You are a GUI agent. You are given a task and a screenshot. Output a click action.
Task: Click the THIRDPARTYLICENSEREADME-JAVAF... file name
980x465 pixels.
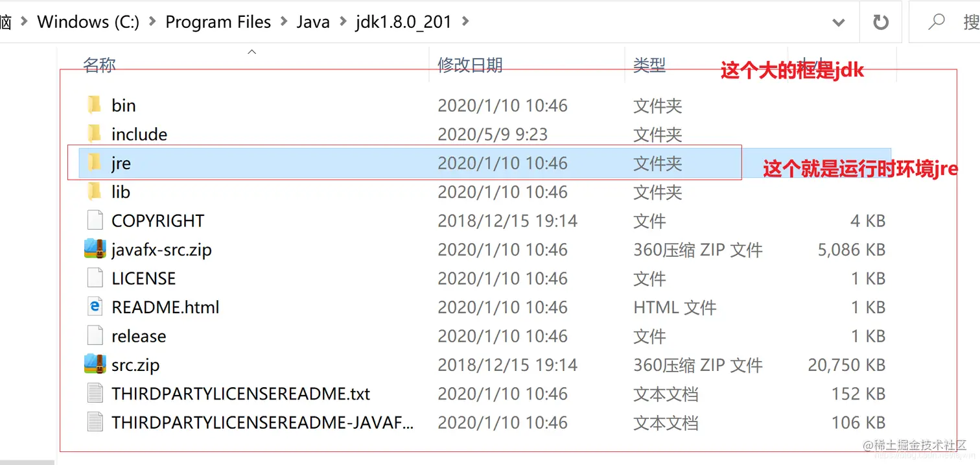click(262, 422)
